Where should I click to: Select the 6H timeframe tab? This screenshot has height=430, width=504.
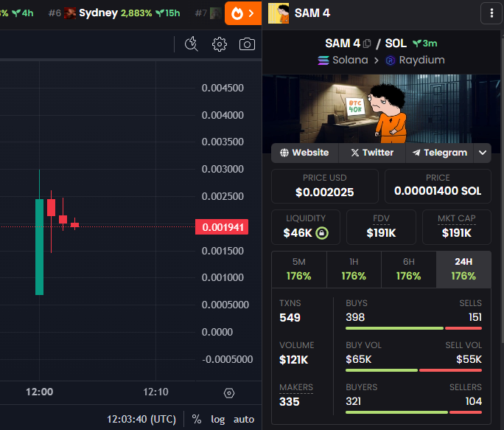(408, 269)
